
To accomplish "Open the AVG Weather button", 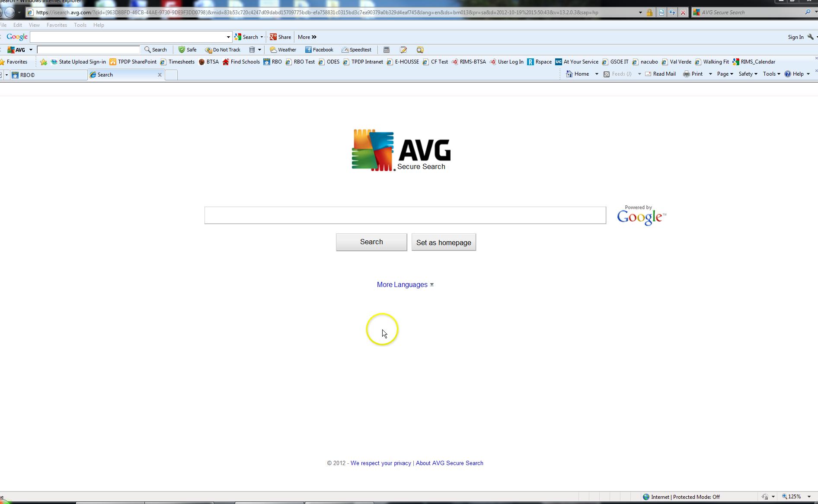I will (283, 50).
